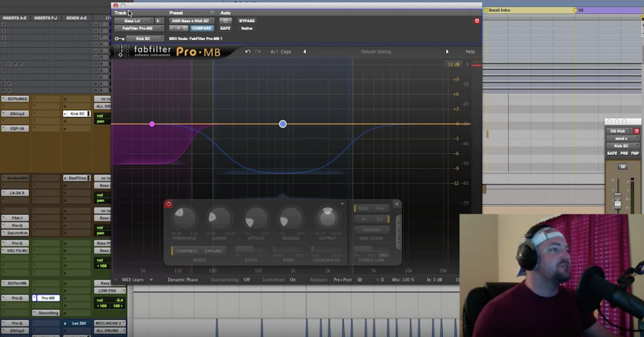Screen dimensions: 644x337
Task: Open the FabFilter Help menu
Action: pos(470,52)
